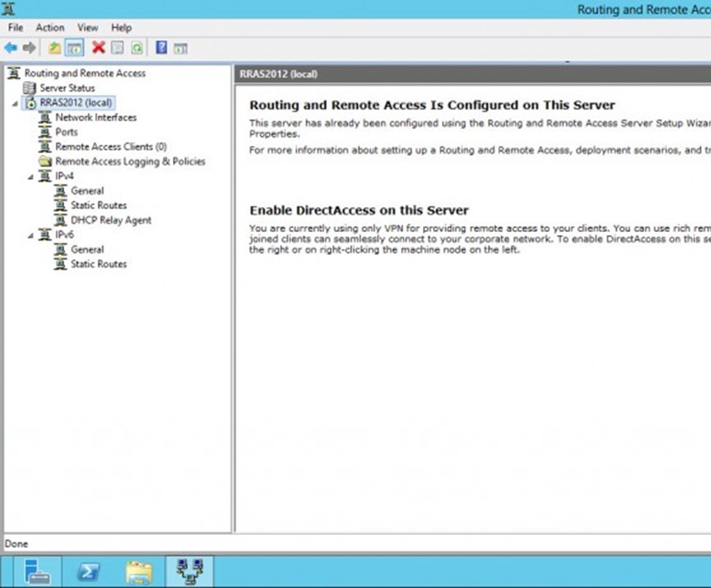
Task: Launch Windows PowerShell from the taskbar
Action: tap(87, 572)
